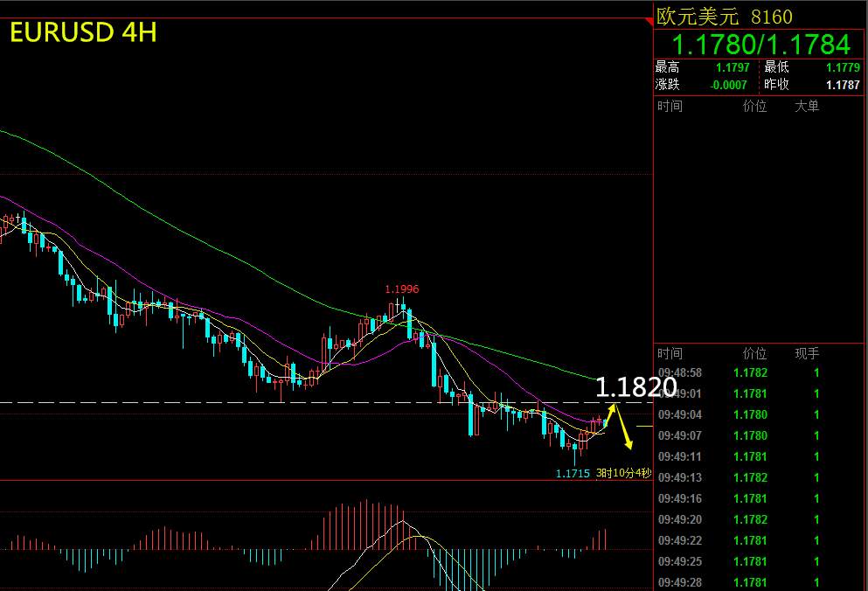Click price 1.1782 in the 09:49:20 row
The width and height of the screenshot is (868, 591).
751,519
